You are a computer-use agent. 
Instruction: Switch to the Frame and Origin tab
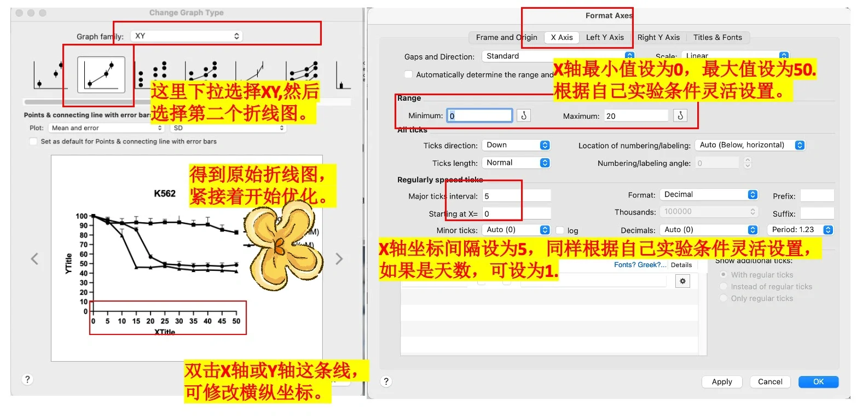(x=506, y=37)
